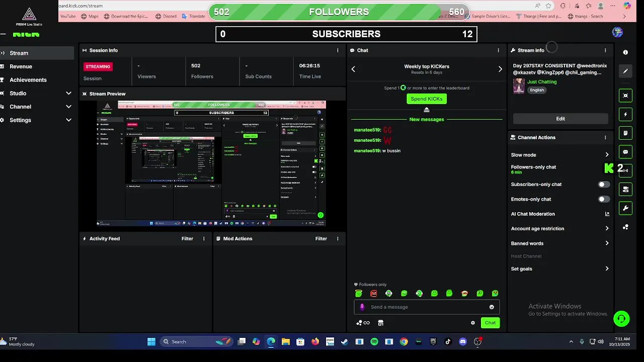Open Session Info three-dot menu
The image size is (644, 362).
click(x=338, y=50)
